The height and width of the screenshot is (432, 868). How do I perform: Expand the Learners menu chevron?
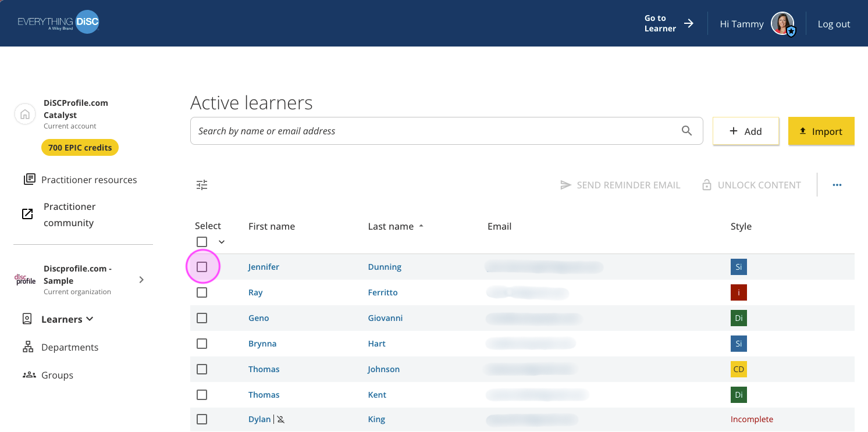tap(90, 319)
